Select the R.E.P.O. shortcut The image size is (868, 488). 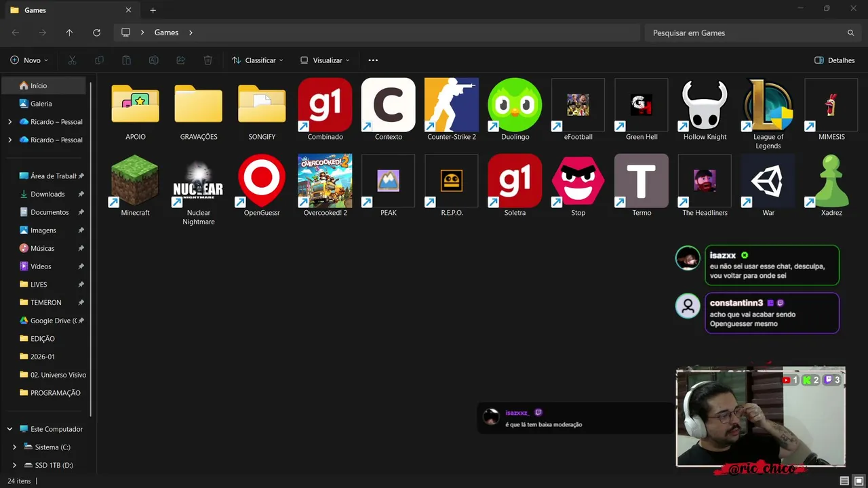pos(452,180)
